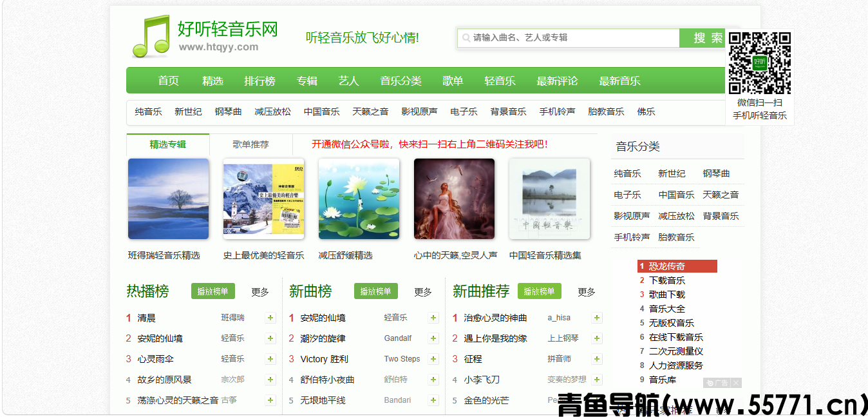Click 钢琴曲 in the sub-navigation bar
This screenshot has height=417, width=868.
click(228, 112)
